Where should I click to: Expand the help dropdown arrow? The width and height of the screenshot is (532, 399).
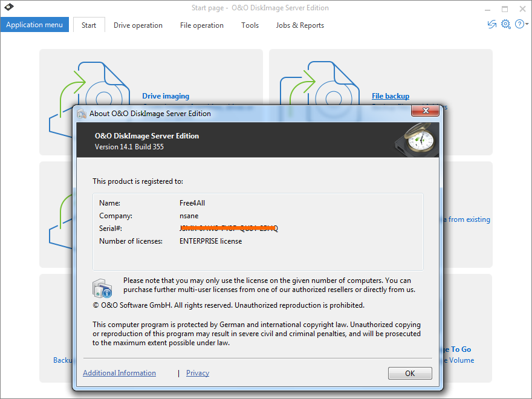point(527,24)
